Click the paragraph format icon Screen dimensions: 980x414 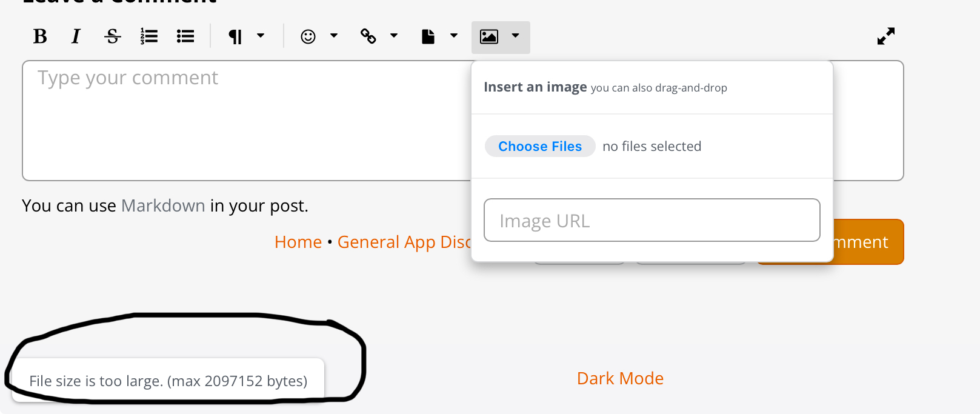[235, 37]
